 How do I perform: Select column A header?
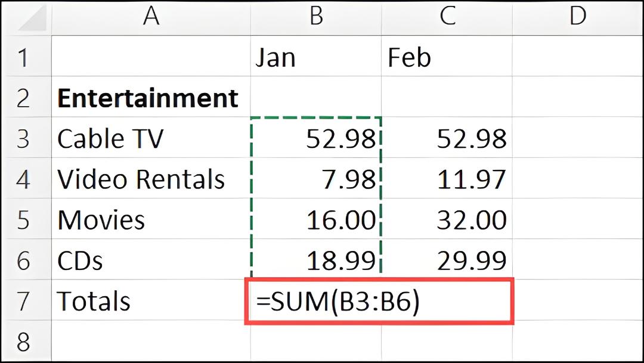[x=151, y=18]
